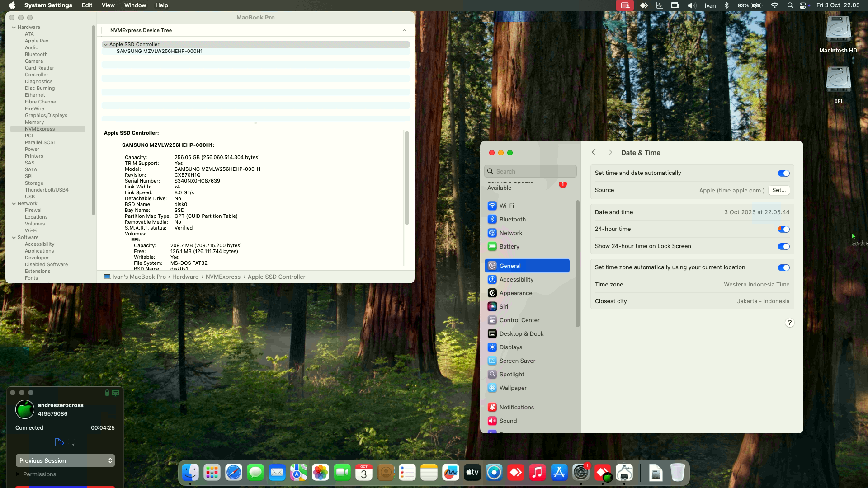This screenshot has width=868, height=488.
Task: Open the App Store from the Dock
Action: [x=559, y=473]
